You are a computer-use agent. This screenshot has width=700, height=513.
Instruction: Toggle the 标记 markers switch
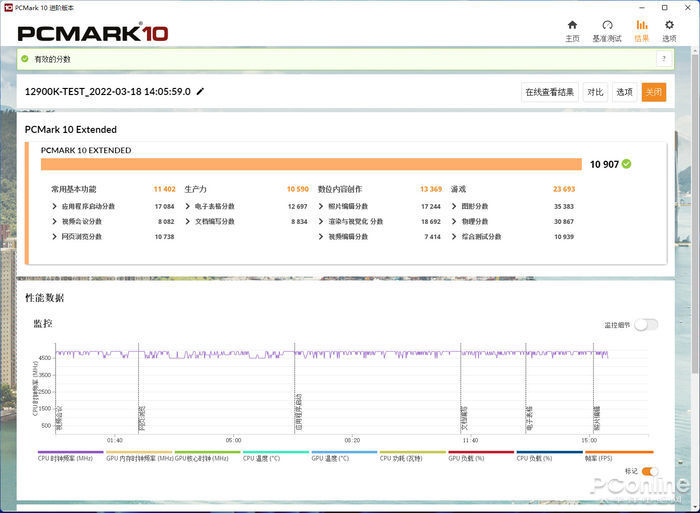[648, 471]
